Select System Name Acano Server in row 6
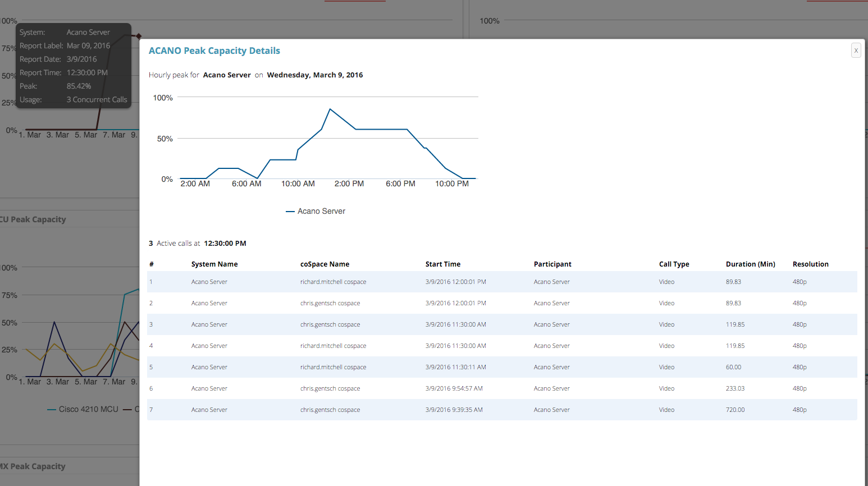Viewport: 868px width, 486px height. [x=209, y=388]
